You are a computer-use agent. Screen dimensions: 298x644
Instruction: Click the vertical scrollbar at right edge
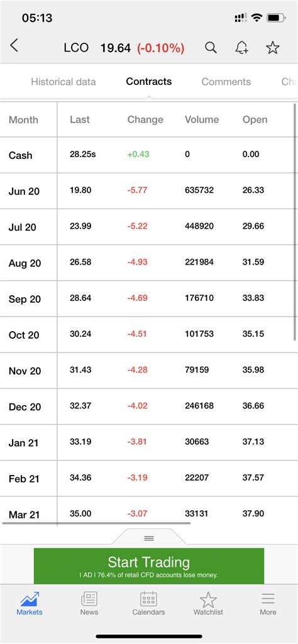pos(295,221)
